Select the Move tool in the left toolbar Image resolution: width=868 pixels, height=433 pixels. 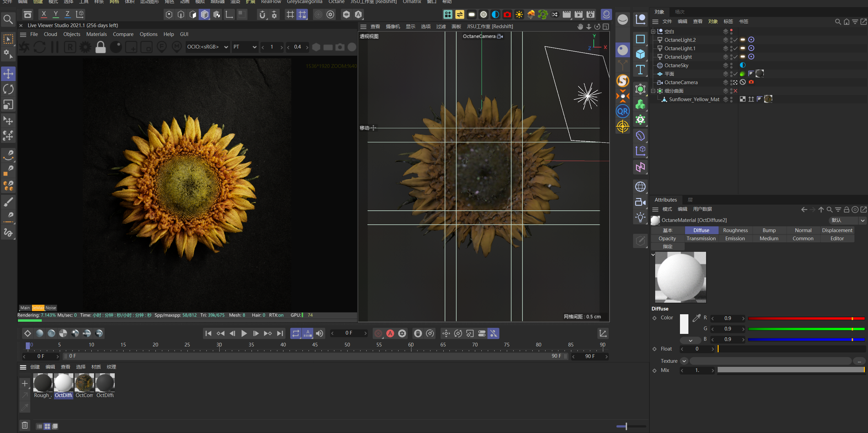(8, 74)
